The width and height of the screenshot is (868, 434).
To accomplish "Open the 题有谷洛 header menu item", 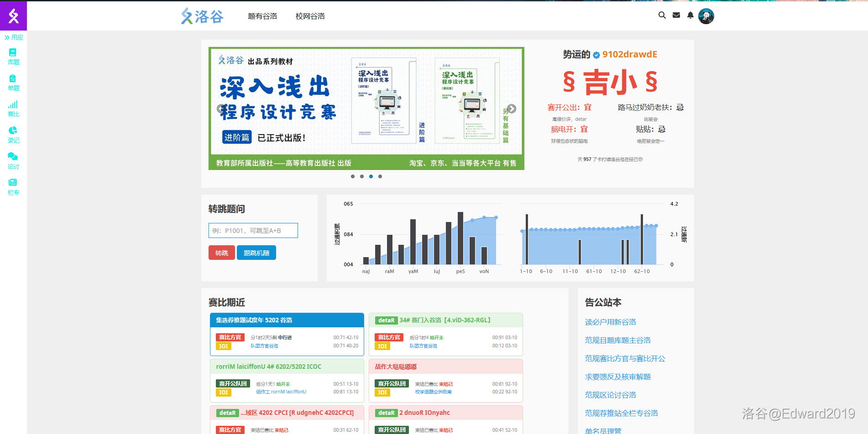I will coord(262,16).
